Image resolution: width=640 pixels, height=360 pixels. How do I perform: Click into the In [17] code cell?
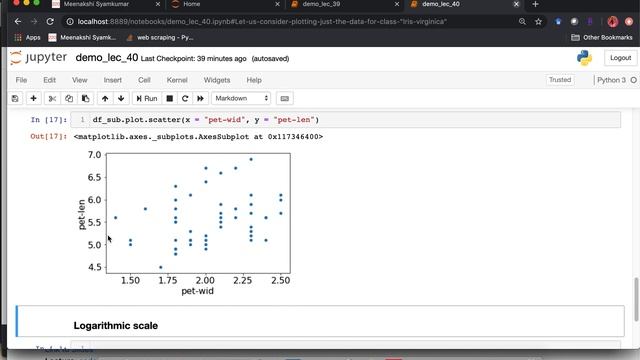tap(345, 120)
